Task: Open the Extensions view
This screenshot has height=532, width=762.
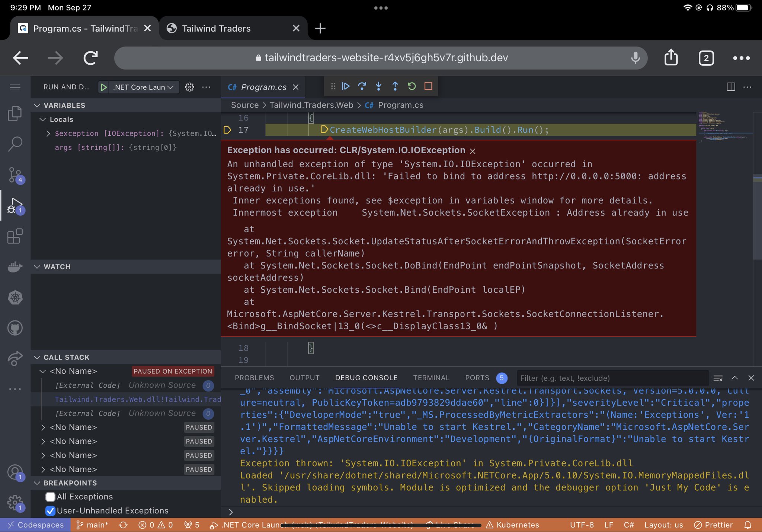Action: 15,236
